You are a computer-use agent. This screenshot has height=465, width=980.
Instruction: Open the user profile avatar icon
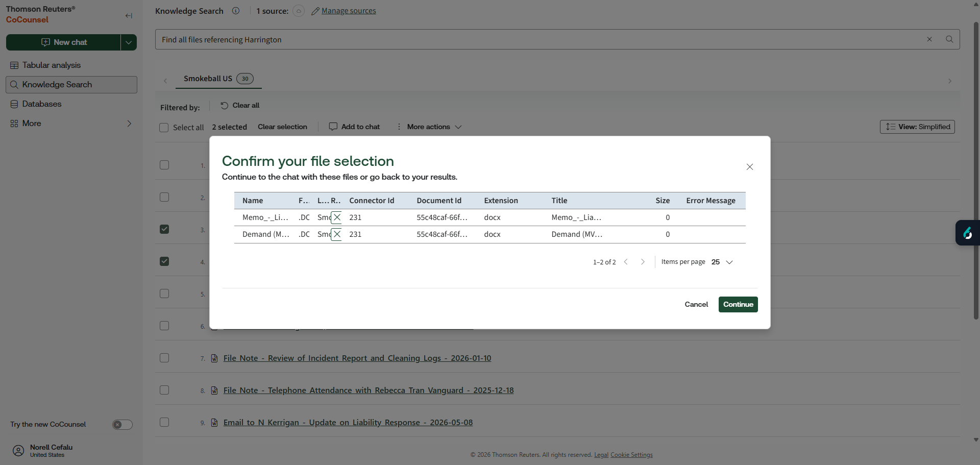18,451
